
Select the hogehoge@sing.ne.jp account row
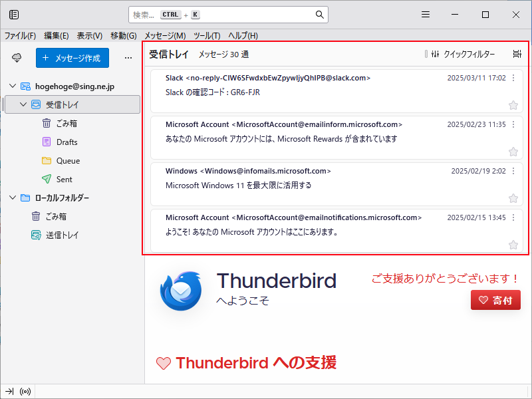[72, 86]
